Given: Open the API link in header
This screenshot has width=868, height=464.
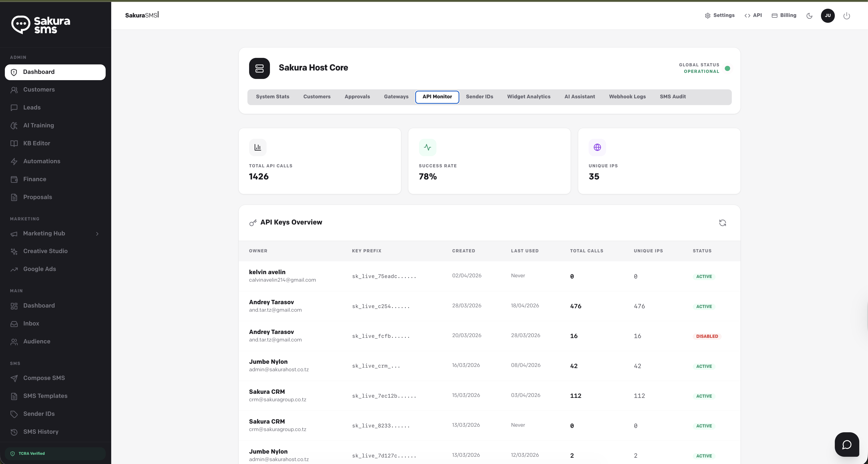Looking at the screenshot, I should tap(753, 15).
